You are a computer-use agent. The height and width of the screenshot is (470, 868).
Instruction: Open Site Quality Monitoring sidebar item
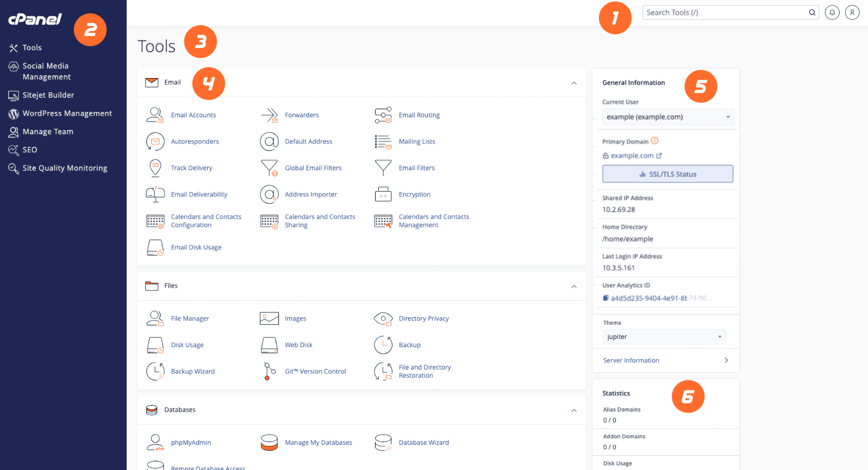point(64,168)
